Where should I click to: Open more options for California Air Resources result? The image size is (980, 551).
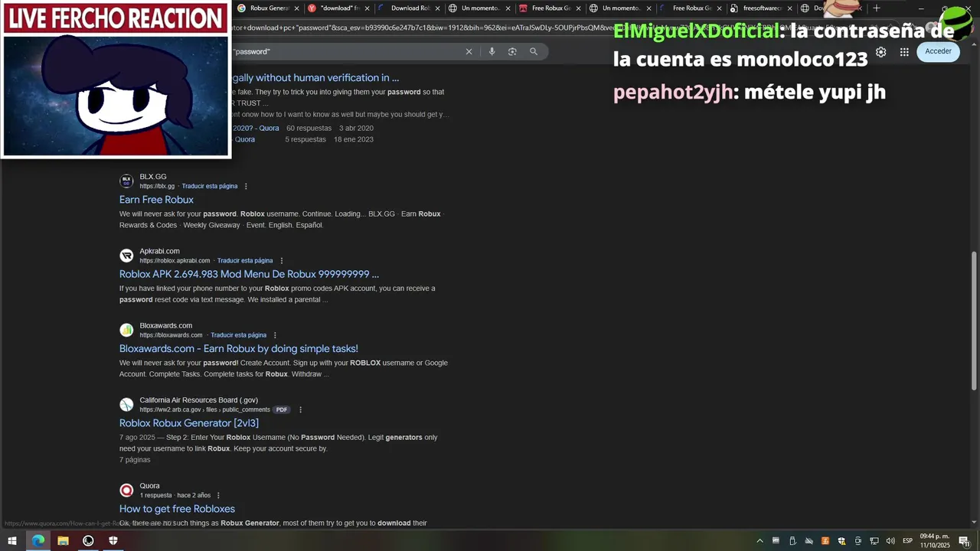click(300, 409)
